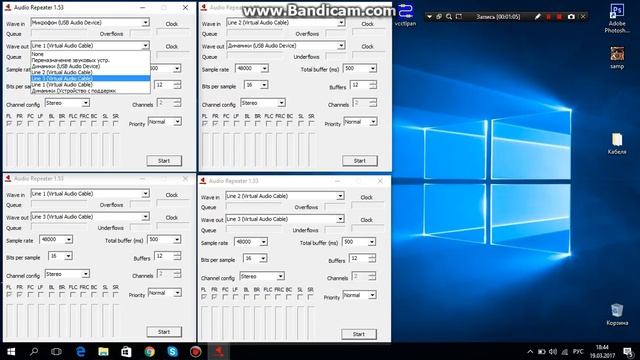Choose Динамики (USB Audio Device) in open list
The width and height of the screenshot is (640, 360).
pyautogui.click(x=91, y=66)
